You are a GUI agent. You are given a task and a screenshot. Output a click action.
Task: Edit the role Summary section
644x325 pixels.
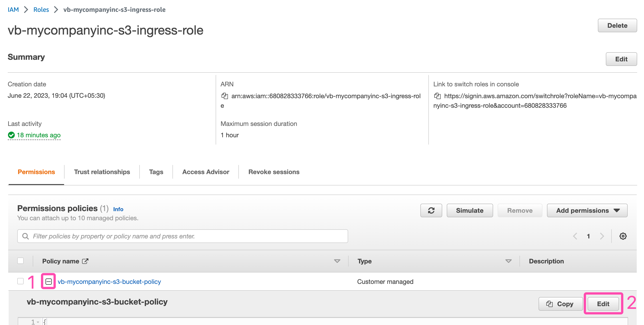coord(621,59)
